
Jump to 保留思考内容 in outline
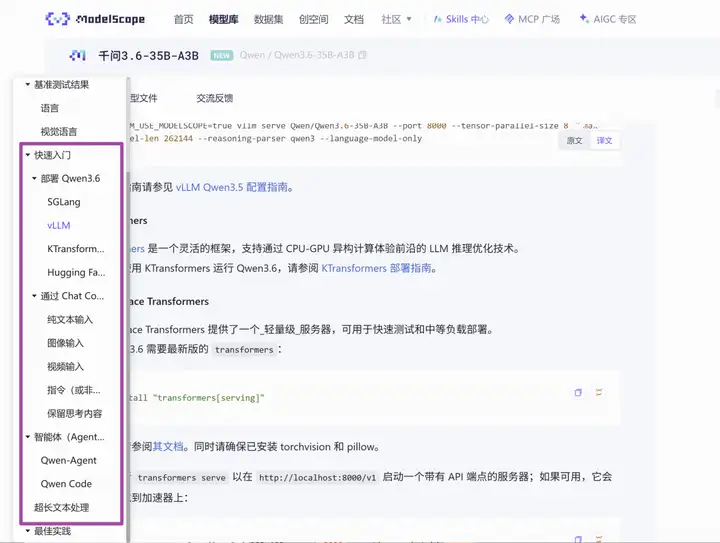point(74,414)
